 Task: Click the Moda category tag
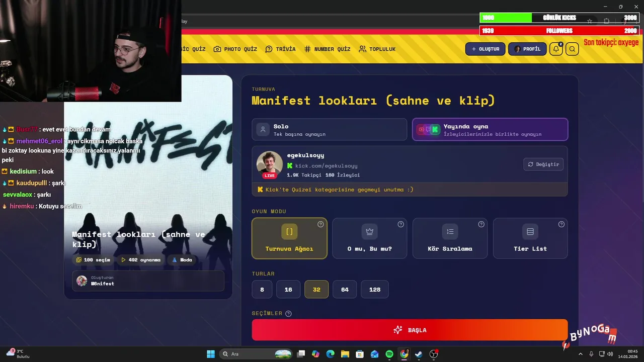pyautogui.click(x=182, y=260)
